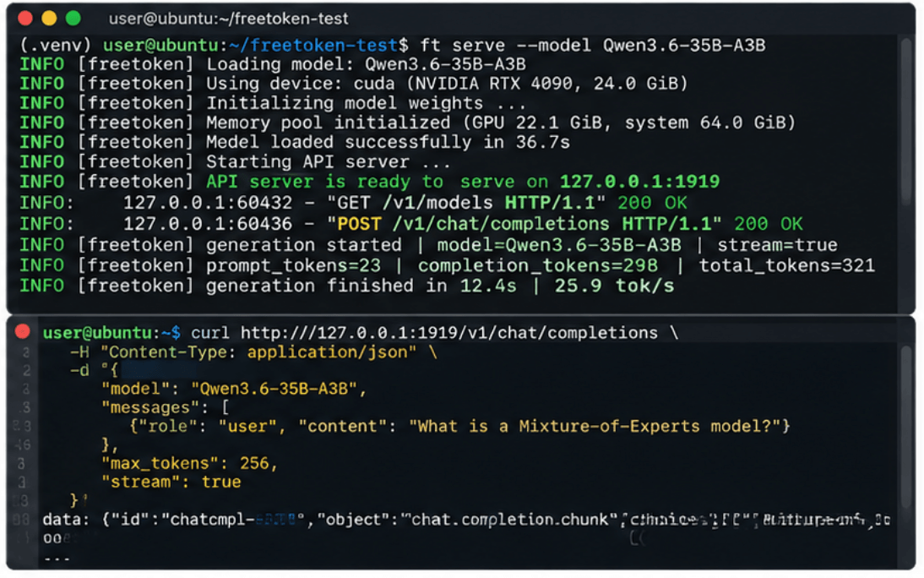Select the 'Using device: cuda' log line

pos(354,84)
